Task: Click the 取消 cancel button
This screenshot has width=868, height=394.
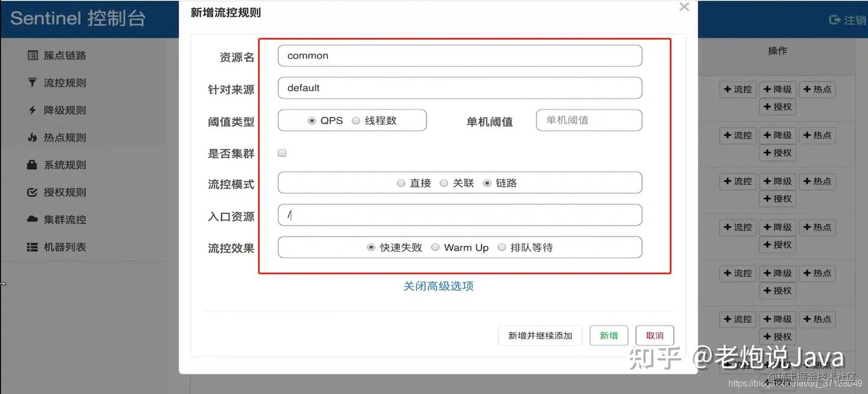Action: tap(655, 335)
